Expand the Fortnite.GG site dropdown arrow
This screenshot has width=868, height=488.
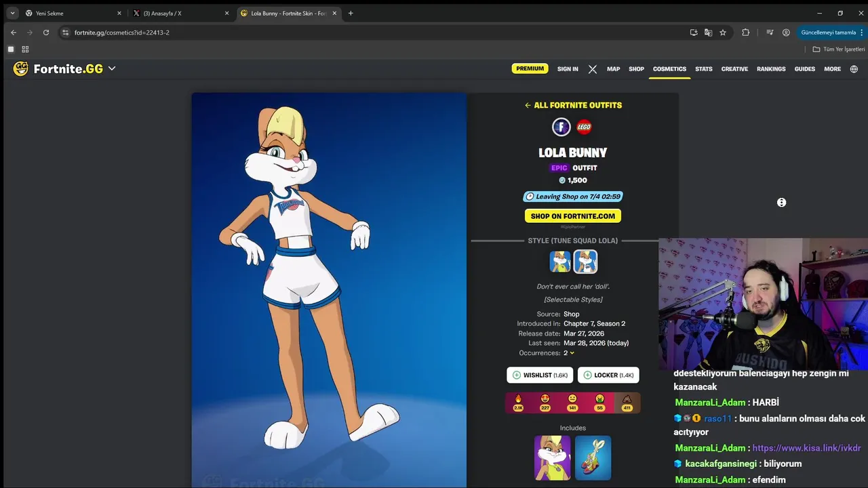point(112,68)
